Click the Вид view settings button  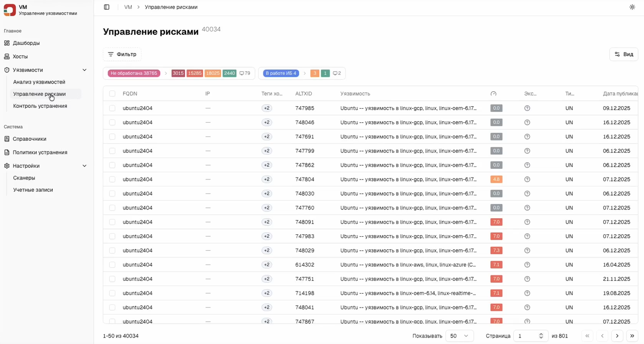pyautogui.click(x=624, y=54)
